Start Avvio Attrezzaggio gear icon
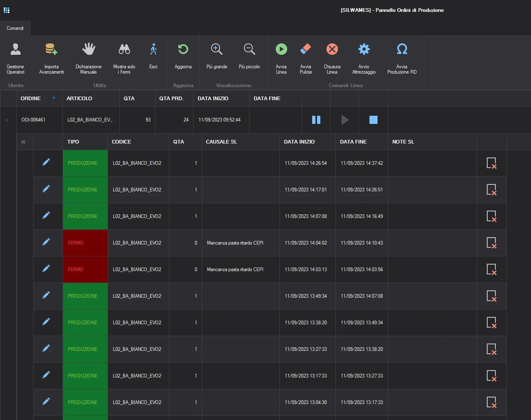The image size is (531, 420). click(x=364, y=49)
